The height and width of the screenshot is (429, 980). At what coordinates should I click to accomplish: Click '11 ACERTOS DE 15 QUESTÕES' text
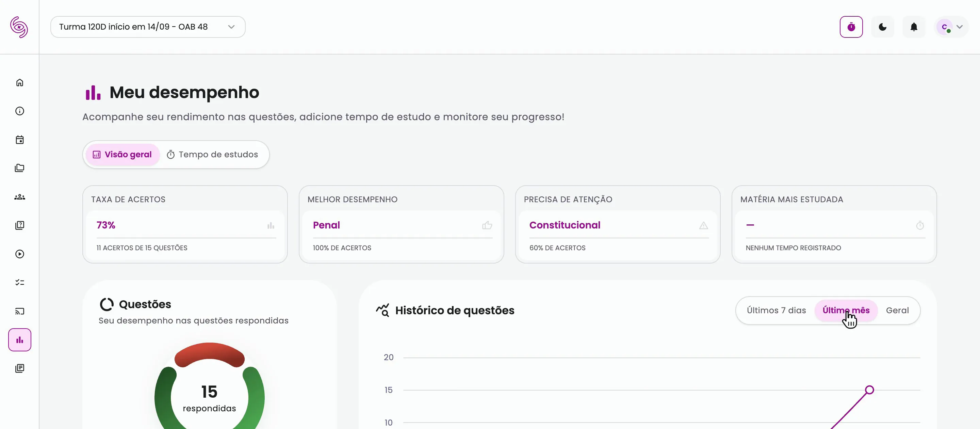142,248
